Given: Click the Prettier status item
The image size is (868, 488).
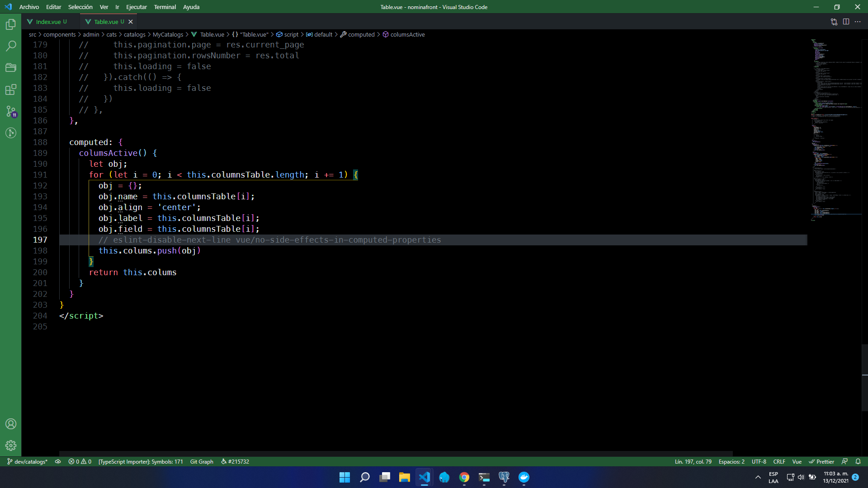Looking at the screenshot, I should coord(821,462).
